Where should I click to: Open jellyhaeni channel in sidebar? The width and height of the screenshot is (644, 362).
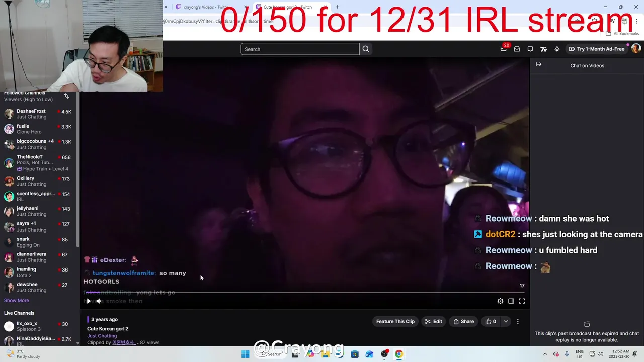point(38,211)
